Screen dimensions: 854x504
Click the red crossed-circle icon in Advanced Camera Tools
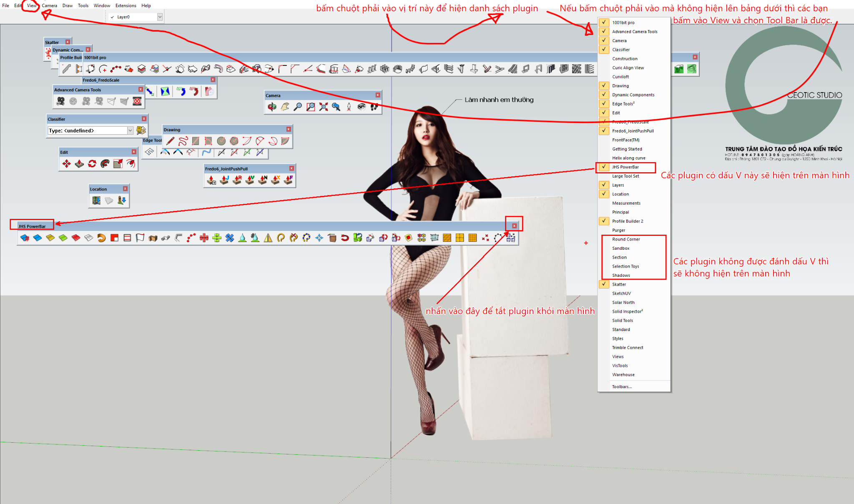click(137, 101)
